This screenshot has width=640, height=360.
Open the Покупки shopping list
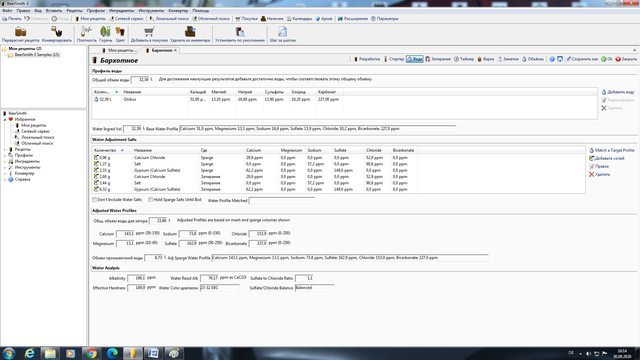tap(246, 19)
